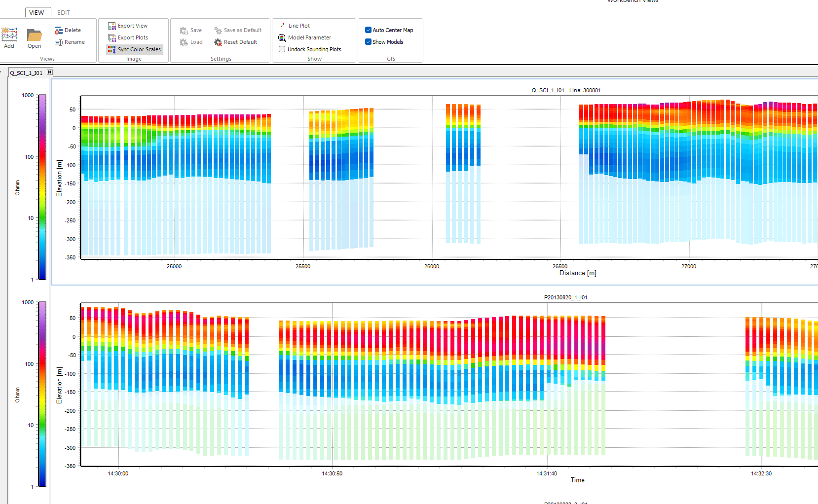This screenshot has height=504, width=818.
Task: Click Export Plots
Action: (x=128, y=37)
